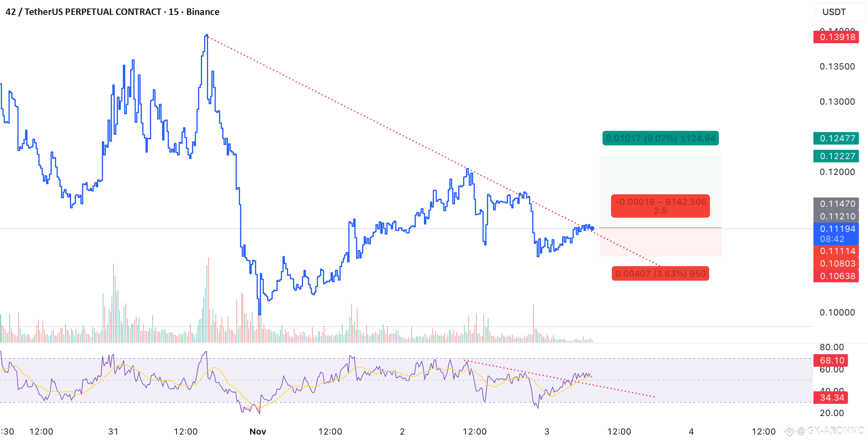Select the 0.12227 green price tag
Viewport: 868px width, 441px height.
836,156
